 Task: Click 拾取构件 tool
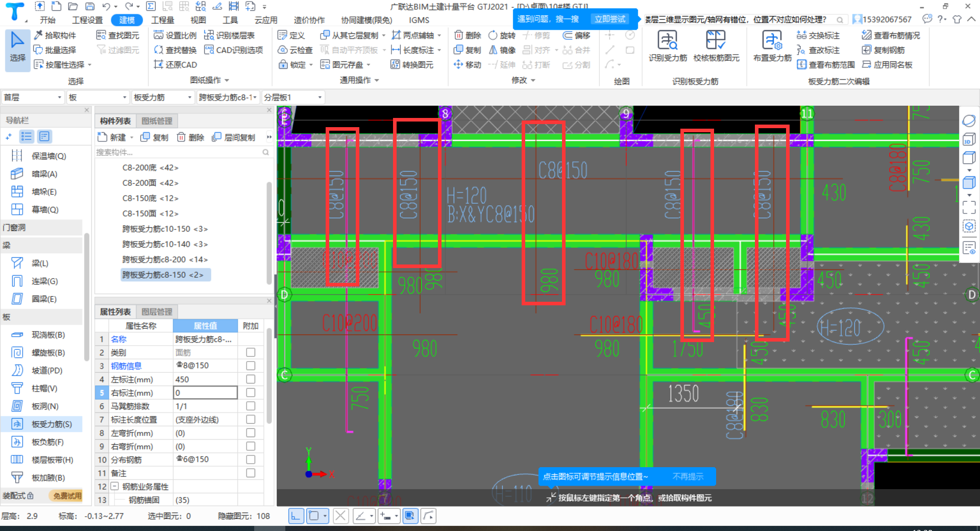click(55, 35)
